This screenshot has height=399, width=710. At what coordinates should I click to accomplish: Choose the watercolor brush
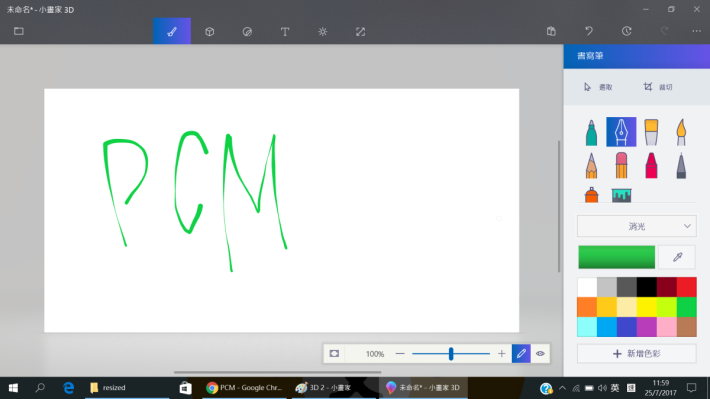[681, 132]
